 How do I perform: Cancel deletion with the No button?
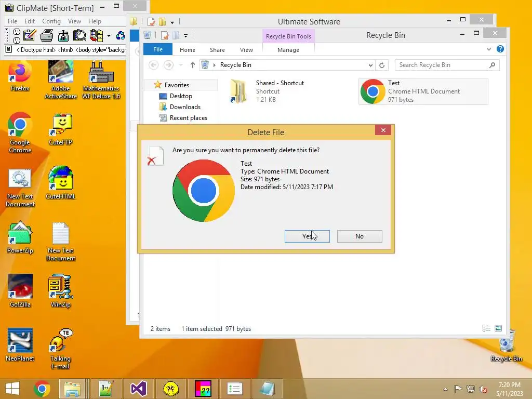(x=360, y=236)
